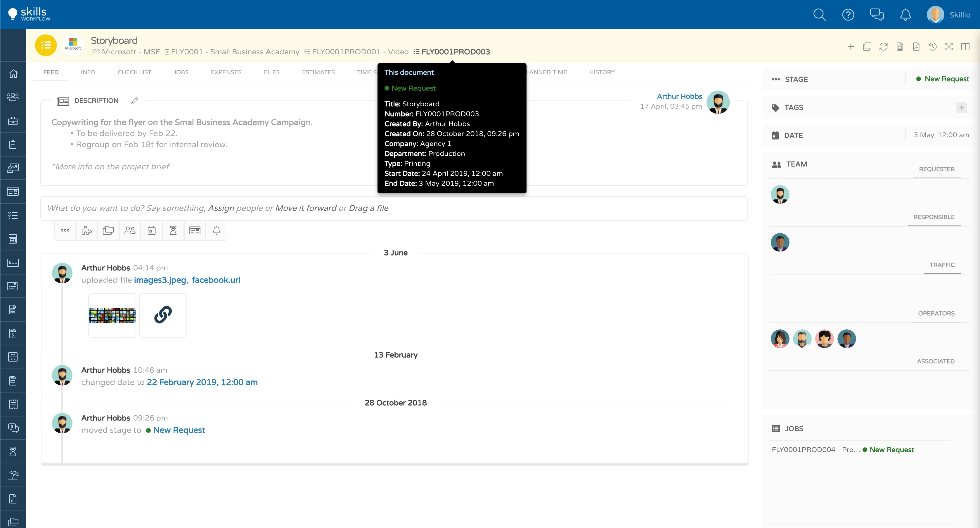The width and height of the screenshot is (980, 528).
Task: Open Home from left sidebar
Action: [13, 74]
